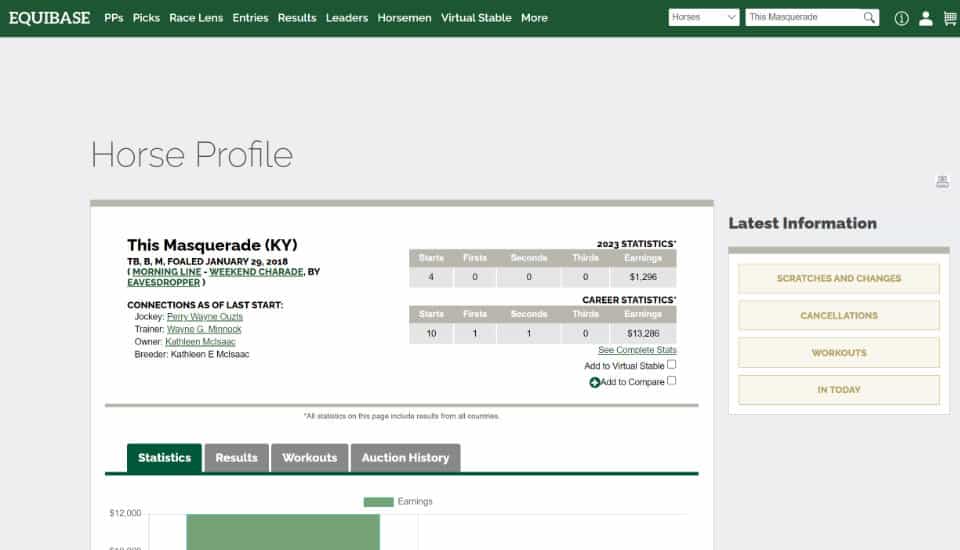
Task: Click the printer icon
Action: [x=942, y=181]
